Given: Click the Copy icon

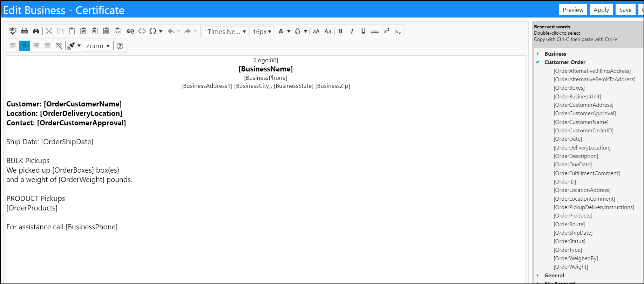Looking at the screenshot, I should (x=60, y=31).
